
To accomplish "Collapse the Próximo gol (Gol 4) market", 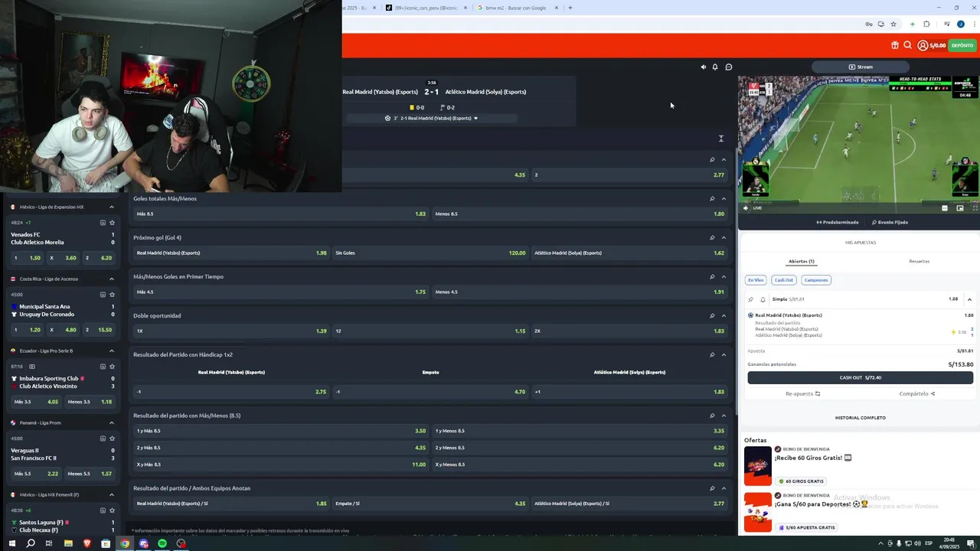I will (x=724, y=237).
